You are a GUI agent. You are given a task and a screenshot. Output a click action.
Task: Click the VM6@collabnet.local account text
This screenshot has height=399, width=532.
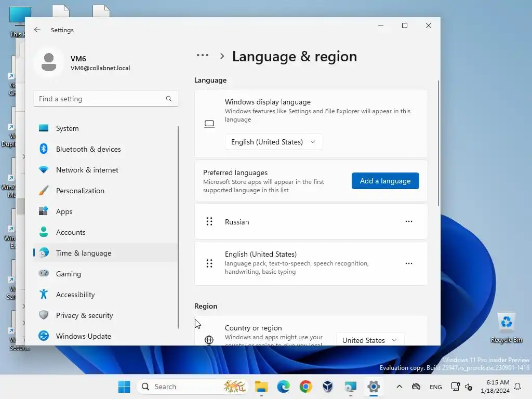[x=100, y=68]
